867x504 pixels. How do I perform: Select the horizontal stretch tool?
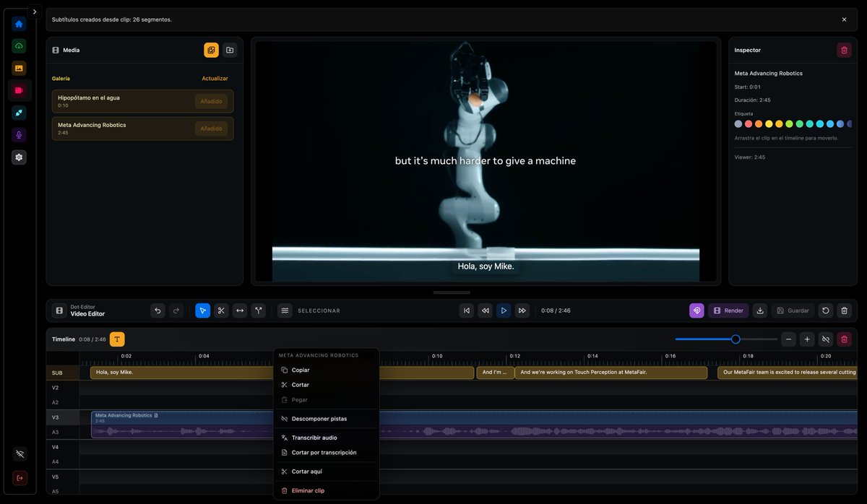click(x=240, y=310)
